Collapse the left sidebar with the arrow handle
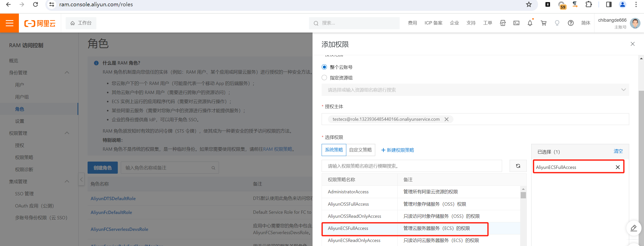644x246 pixels. (x=81, y=179)
